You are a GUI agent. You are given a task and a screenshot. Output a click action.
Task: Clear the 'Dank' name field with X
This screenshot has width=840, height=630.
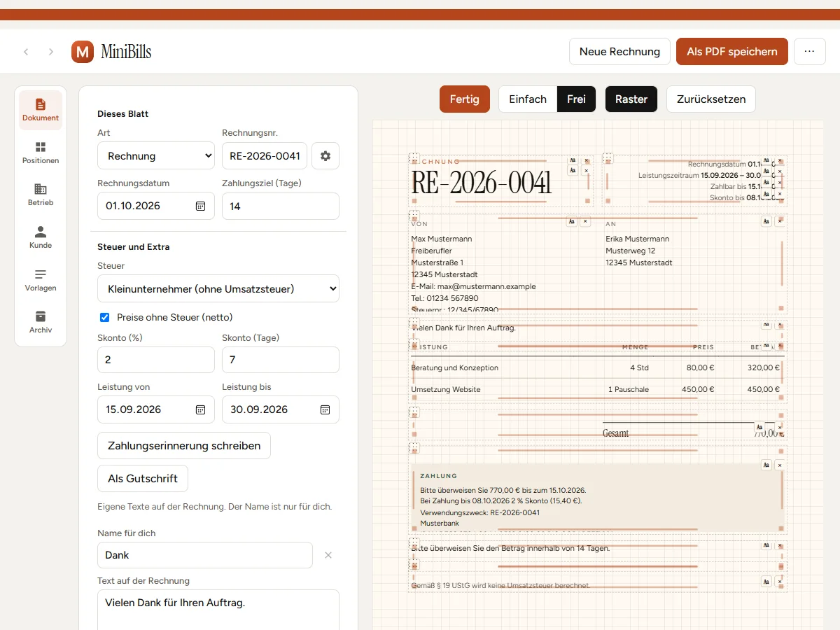pyautogui.click(x=328, y=555)
